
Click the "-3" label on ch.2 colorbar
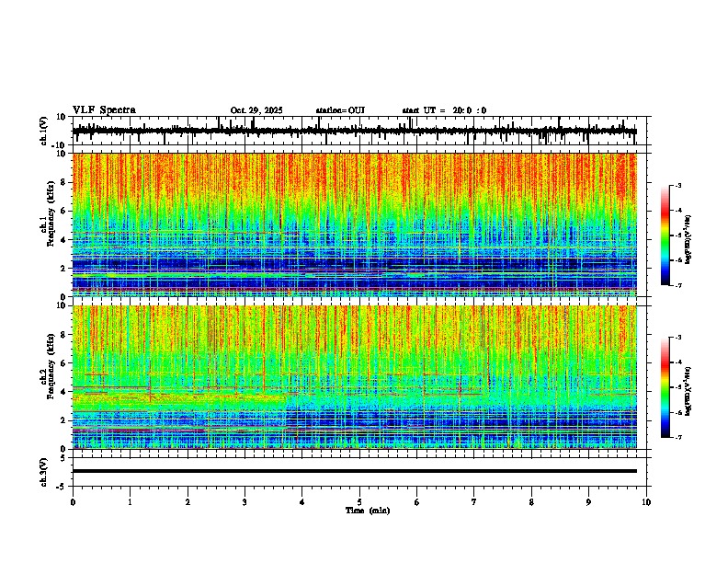tap(677, 338)
